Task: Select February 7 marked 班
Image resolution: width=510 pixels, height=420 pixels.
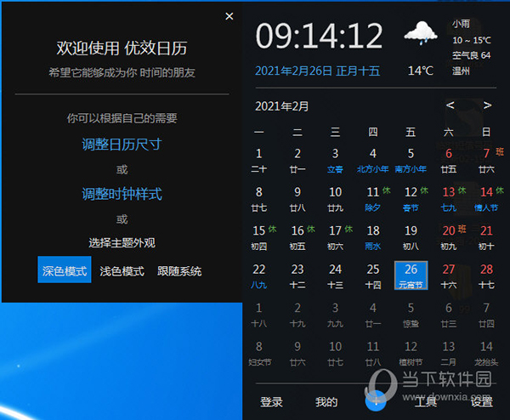Action: [487, 161]
